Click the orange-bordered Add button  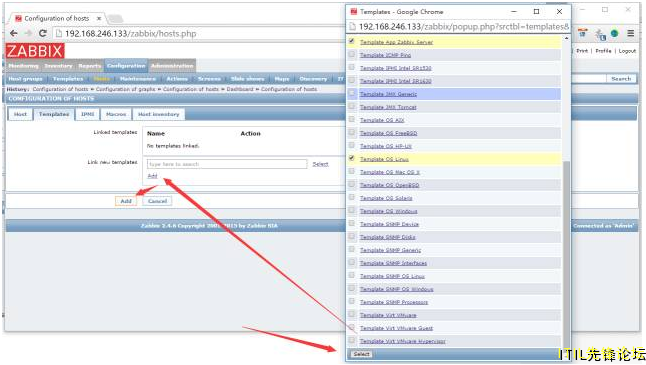[x=126, y=201]
